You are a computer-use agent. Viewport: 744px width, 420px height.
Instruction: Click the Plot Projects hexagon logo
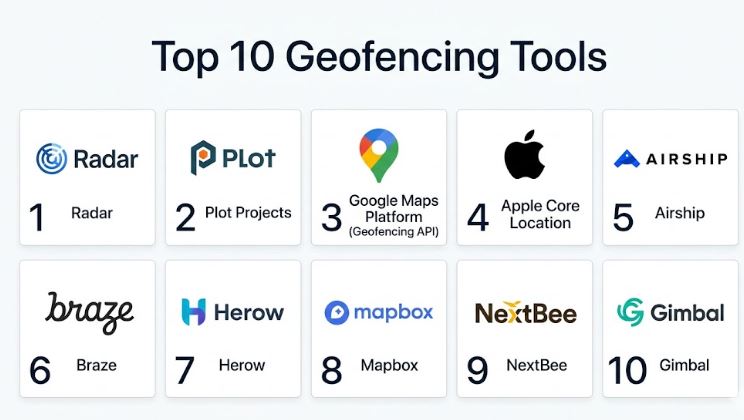204,158
